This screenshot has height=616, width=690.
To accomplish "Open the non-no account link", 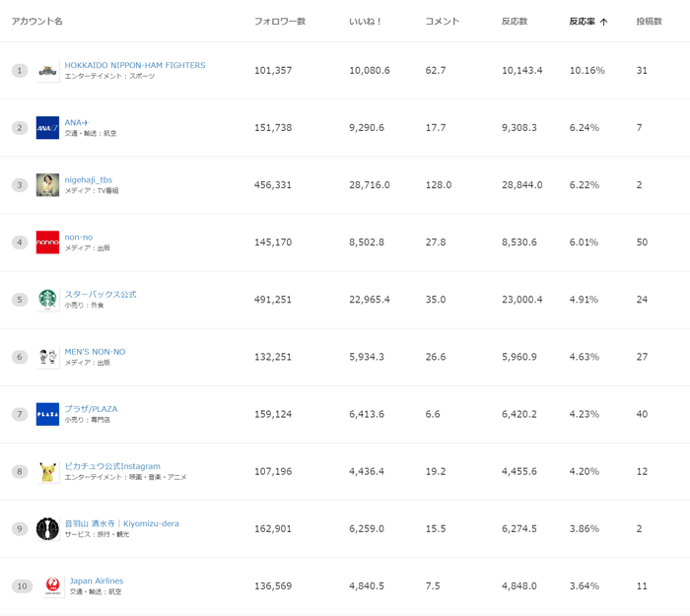I will (79, 238).
